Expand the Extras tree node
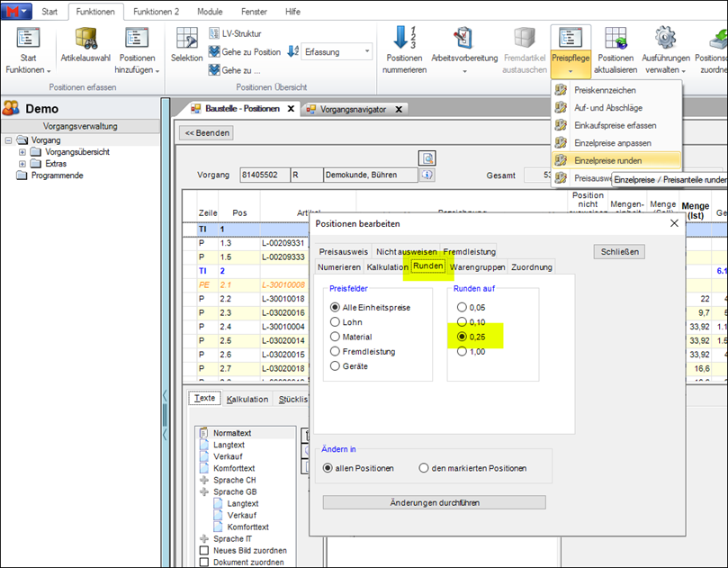 [x=22, y=164]
